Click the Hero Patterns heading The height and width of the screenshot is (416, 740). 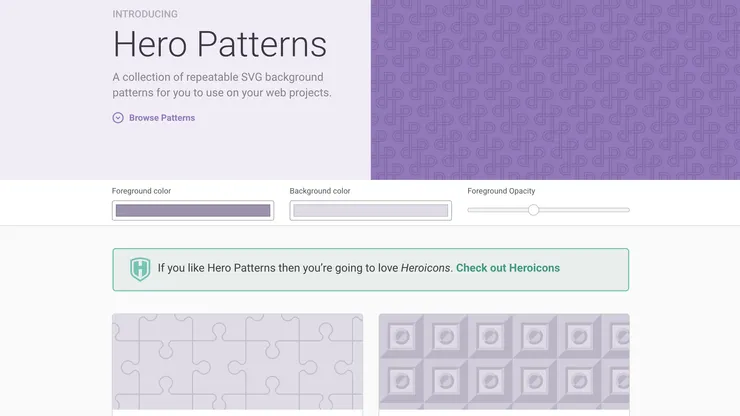click(219, 44)
